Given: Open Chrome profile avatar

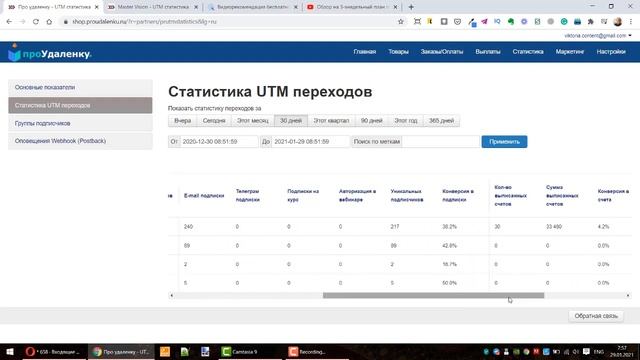Looking at the screenshot, I should [x=618, y=22].
